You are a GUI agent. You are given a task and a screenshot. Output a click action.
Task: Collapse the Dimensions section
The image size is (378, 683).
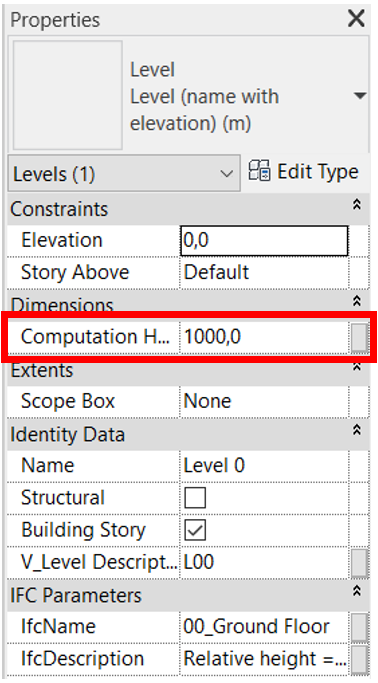[357, 301]
